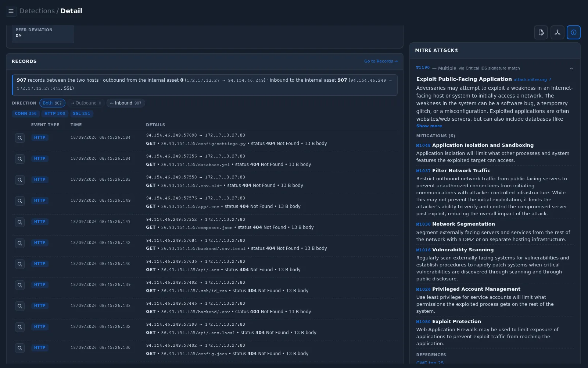This screenshot has height=368, width=588.
Task: Open M1016 mitigation link
Action: pos(423,250)
